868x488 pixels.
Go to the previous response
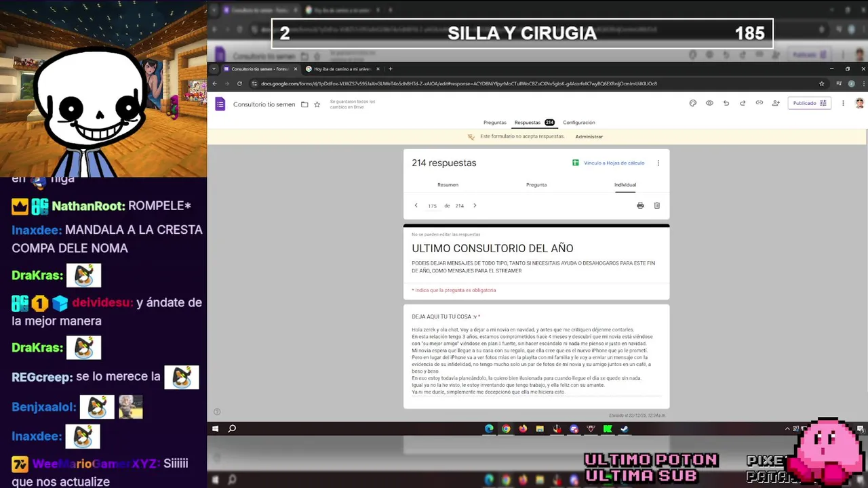point(416,205)
